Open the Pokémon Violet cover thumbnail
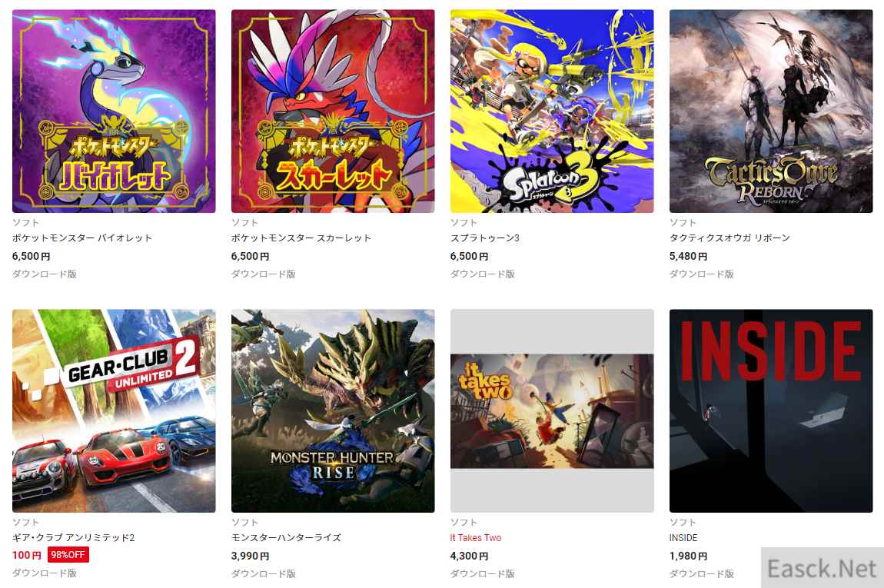The width and height of the screenshot is (884, 588). pyautogui.click(x=114, y=111)
